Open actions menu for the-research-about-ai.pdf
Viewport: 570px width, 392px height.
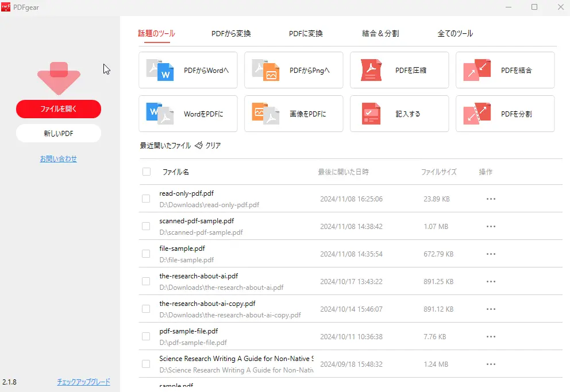[x=491, y=281]
